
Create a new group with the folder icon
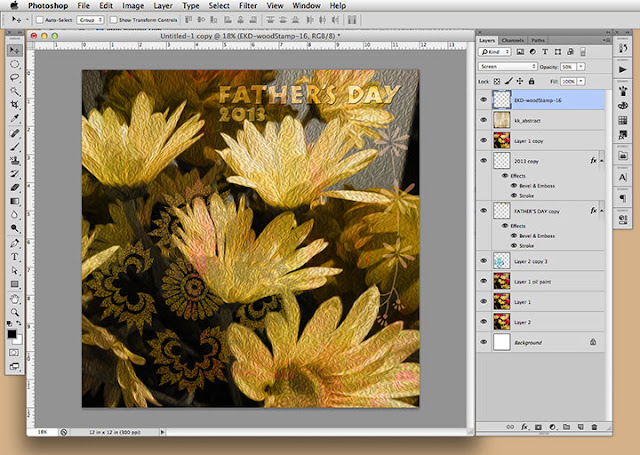(x=566, y=426)
